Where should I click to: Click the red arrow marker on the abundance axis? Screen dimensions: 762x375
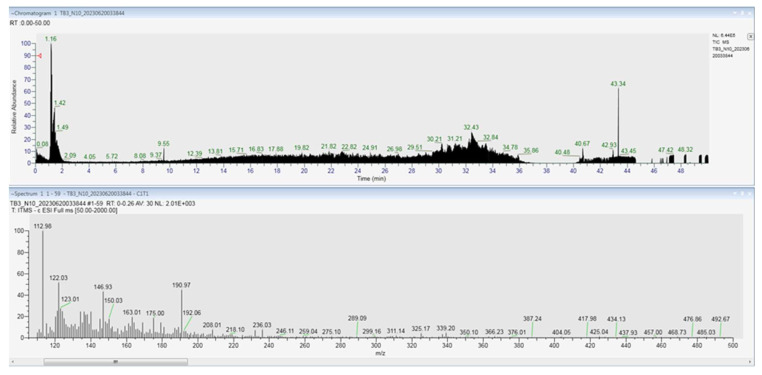tap(40, 56)
